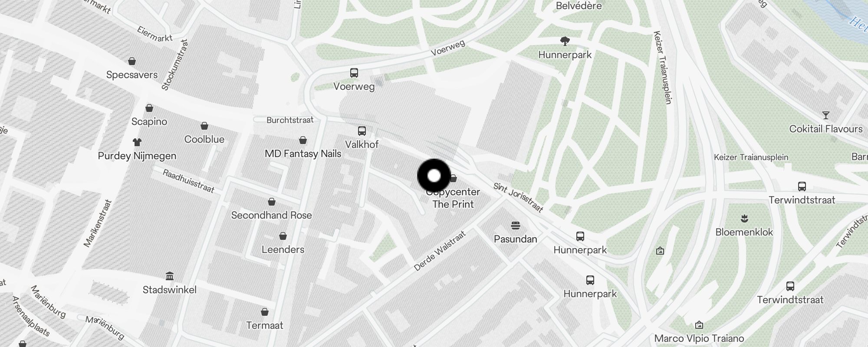Click the Termaat shop icon
Screen dimensions: 868x347
tap(265, 312)
